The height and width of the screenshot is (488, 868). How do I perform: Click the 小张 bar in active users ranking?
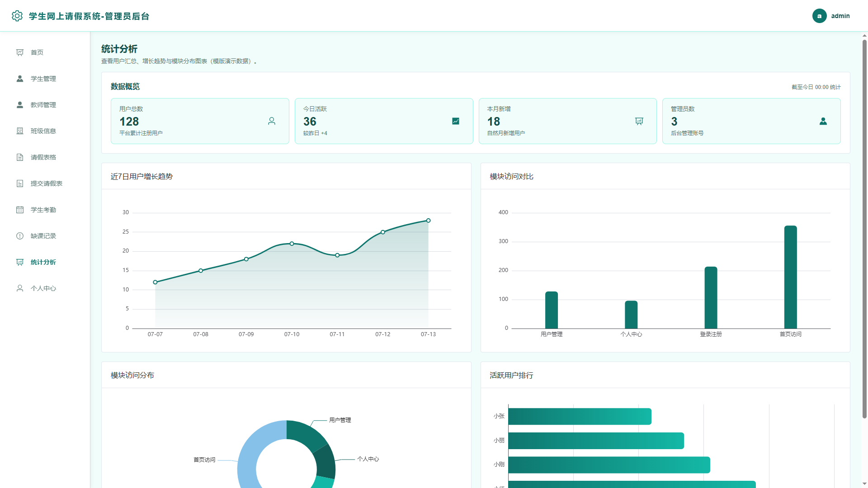click(580, 417)
